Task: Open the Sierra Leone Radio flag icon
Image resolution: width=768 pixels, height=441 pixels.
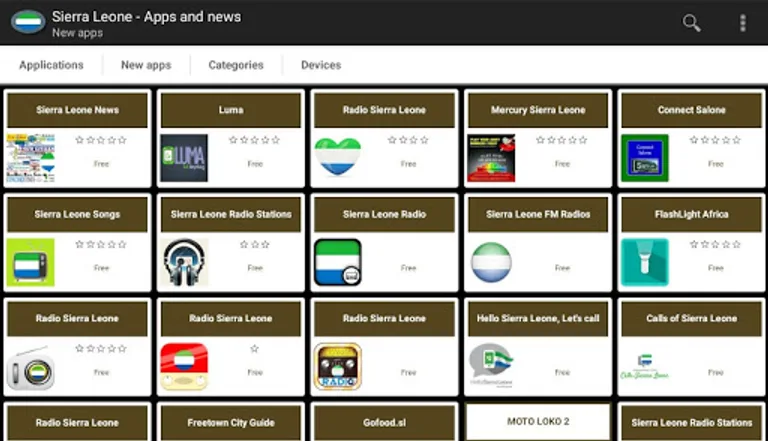Action: click(337, 262)
